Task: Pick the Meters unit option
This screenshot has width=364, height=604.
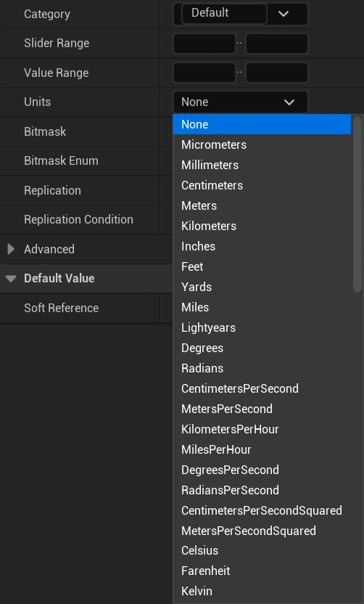Action: pyautogui.click(x=262, y=205)
